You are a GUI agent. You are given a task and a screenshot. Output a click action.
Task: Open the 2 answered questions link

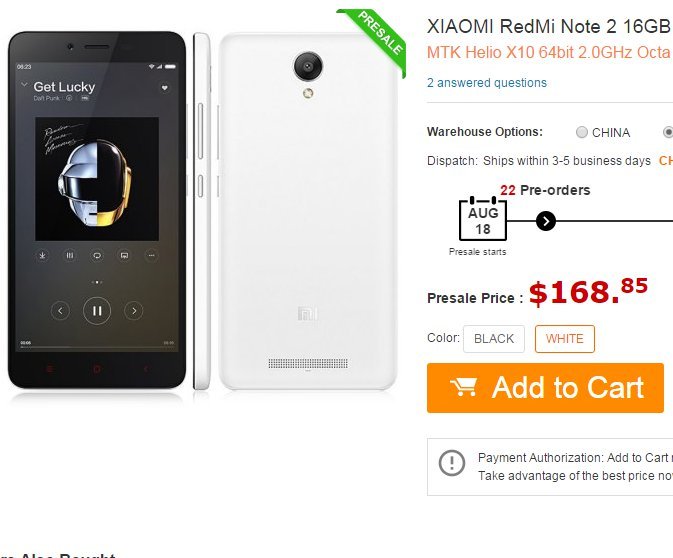point(487,83)
